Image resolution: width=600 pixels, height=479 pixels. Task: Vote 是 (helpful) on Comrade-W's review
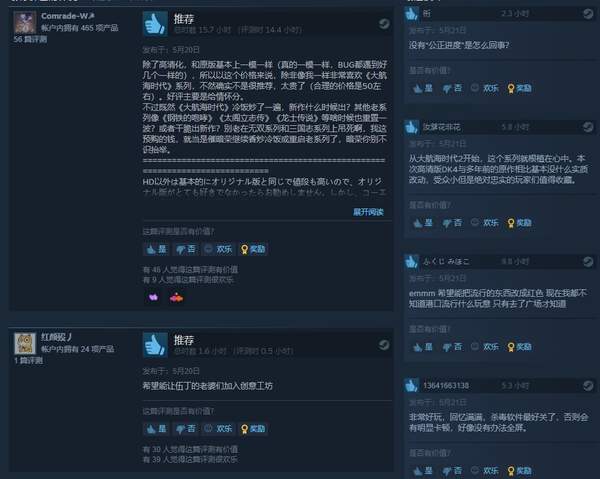point(157,249)
